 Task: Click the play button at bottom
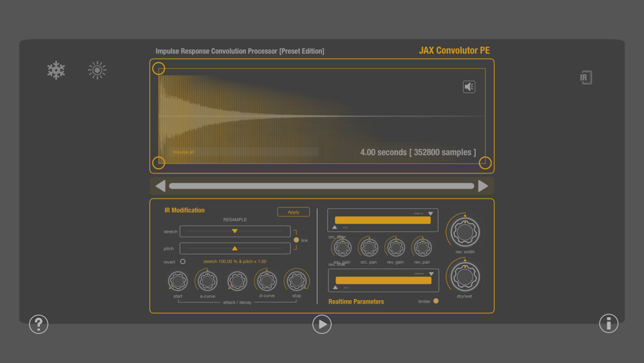322,324
